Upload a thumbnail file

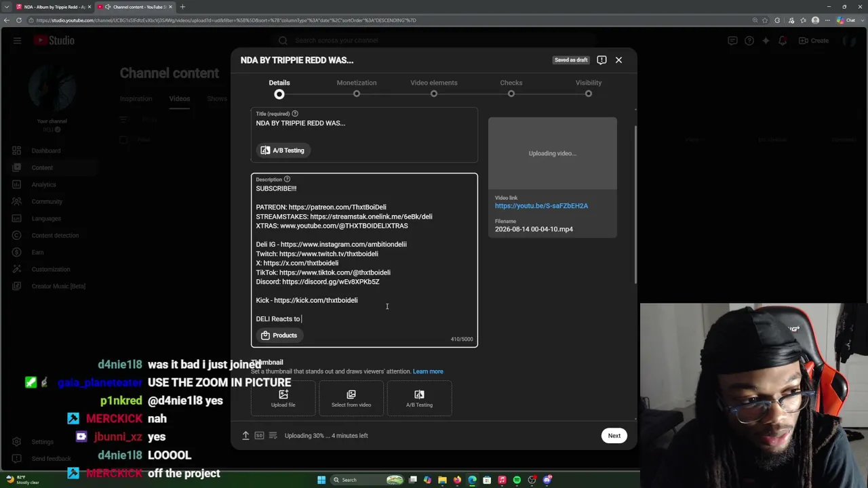pyautogui.click(x=283, y=399)
